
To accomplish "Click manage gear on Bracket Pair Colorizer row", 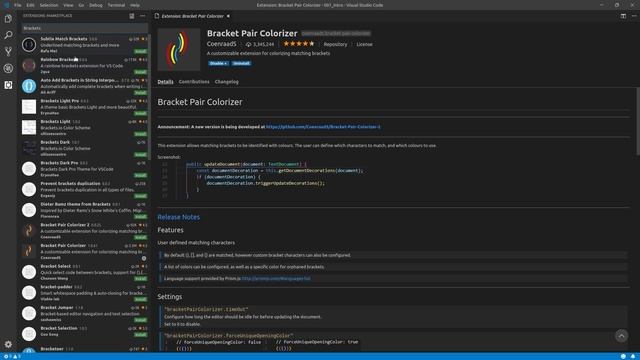I will pyautogui.click(x=144, y=258).
